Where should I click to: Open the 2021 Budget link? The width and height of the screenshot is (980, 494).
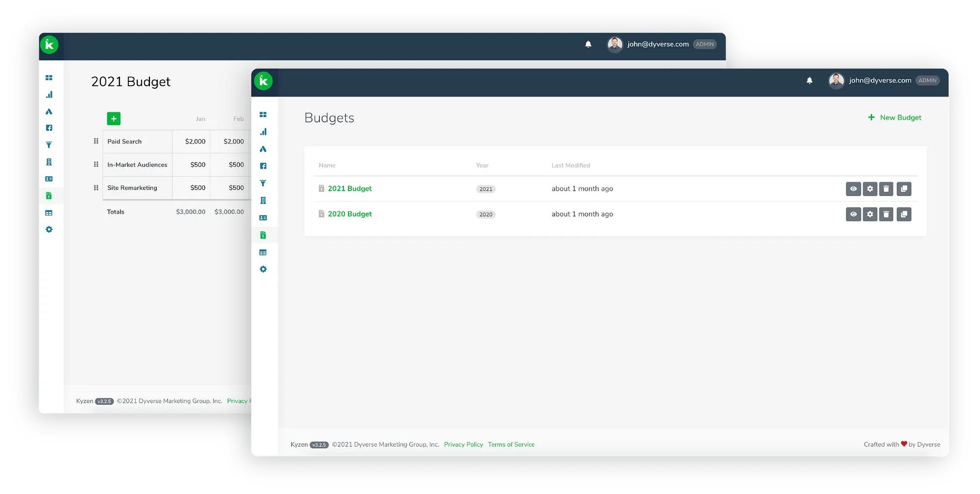point(349,189)
